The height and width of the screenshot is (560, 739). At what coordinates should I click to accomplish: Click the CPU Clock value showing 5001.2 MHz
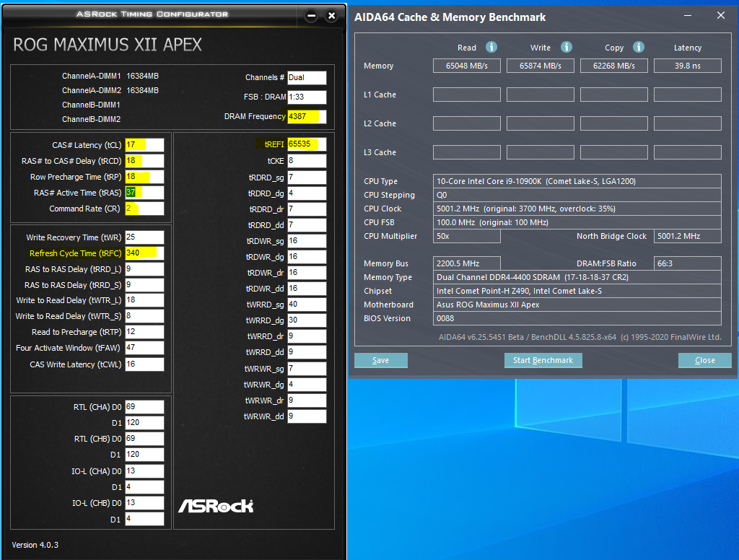click(577, 209)
